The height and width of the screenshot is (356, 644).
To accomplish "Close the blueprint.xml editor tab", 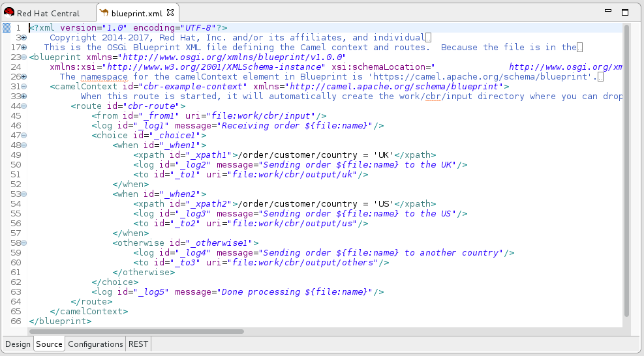I will pyautogui.click(x=170, y=13).
